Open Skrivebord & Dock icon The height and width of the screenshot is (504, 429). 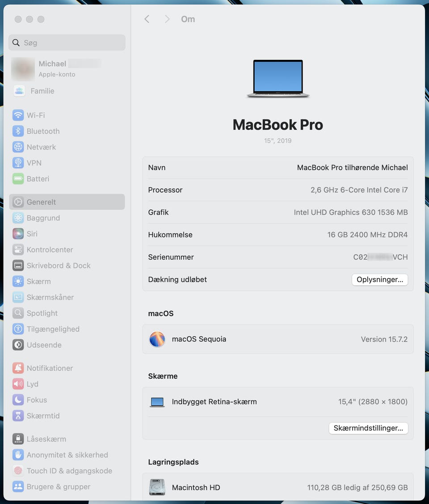coord(18,266)
